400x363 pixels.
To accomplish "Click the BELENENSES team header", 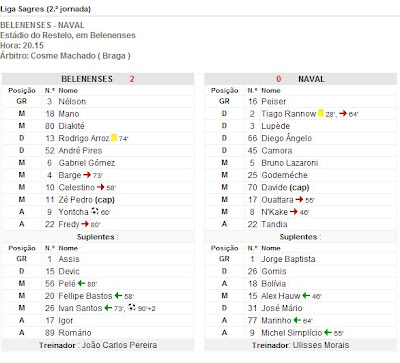I will tap(87, 79).
